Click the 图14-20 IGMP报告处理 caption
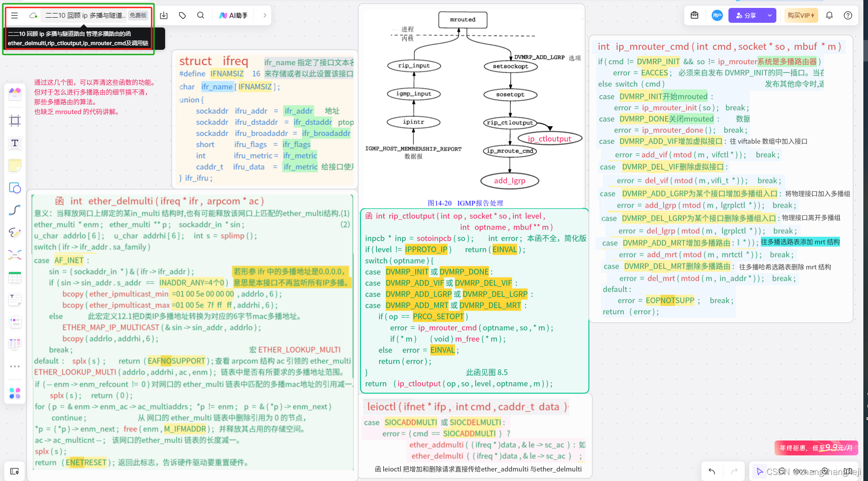This screenshot has width=868, height=481. click(x=465, y=203)
